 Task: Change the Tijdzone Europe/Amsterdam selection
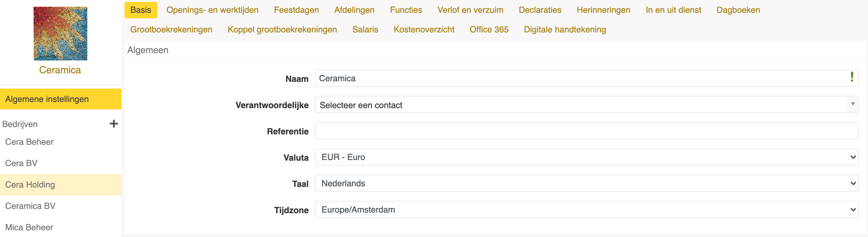pyautogui.click(x=586, y=210)
